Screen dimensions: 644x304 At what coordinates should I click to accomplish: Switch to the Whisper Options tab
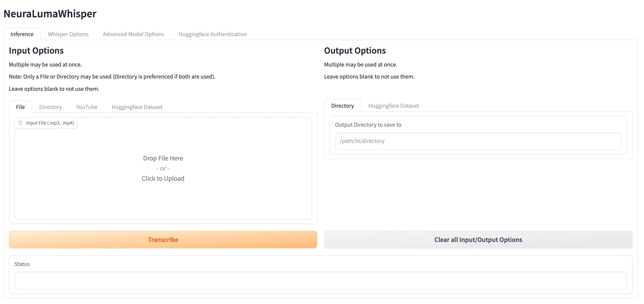(x=68, y=34)
